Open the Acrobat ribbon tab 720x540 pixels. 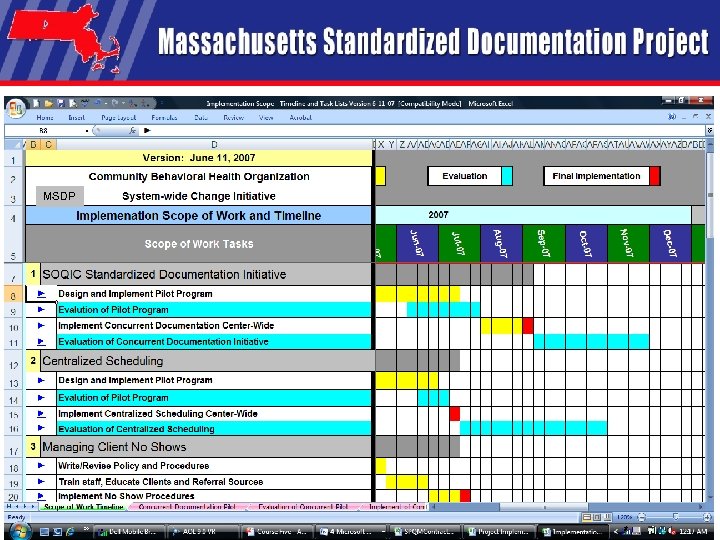(x=301, y=118)
